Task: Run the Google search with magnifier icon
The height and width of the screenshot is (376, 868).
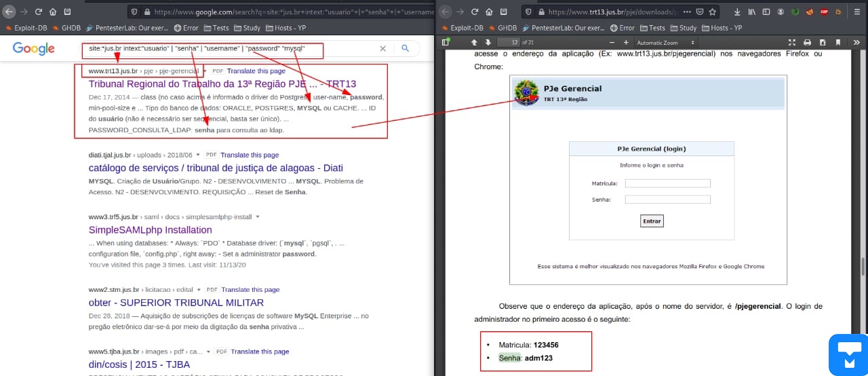Action: point(406,49)
